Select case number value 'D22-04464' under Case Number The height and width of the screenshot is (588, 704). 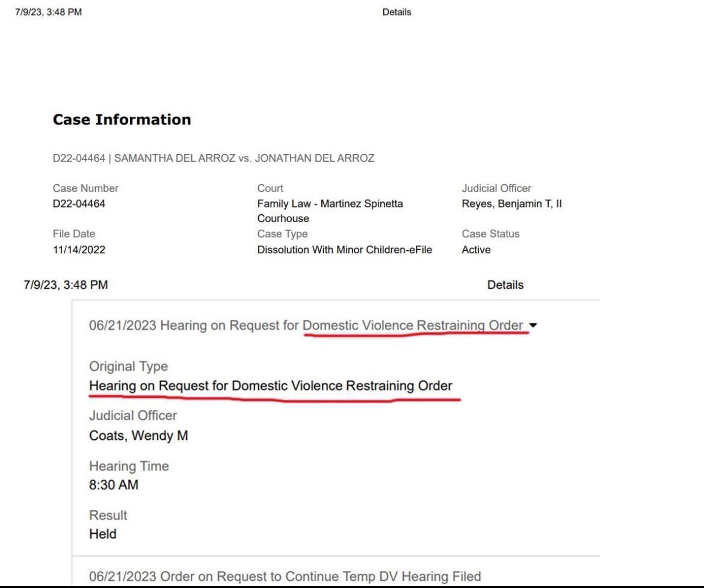(79, 203)
